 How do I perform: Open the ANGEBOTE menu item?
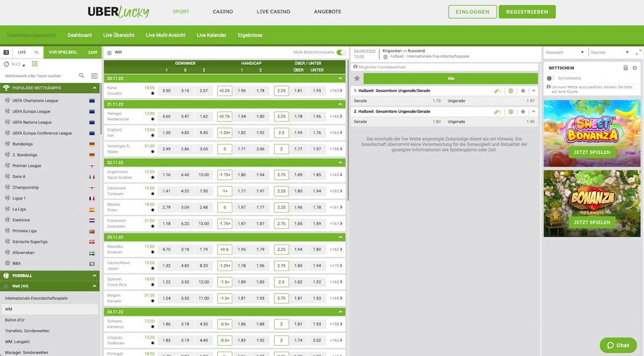[x=327, y=12]
